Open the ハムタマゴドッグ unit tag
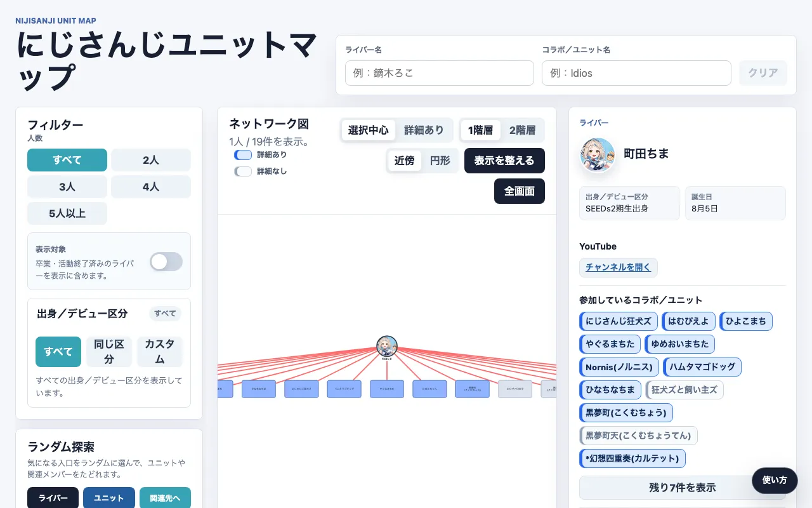812x508 pixels. pyautogui.click(x=702, y=367)
